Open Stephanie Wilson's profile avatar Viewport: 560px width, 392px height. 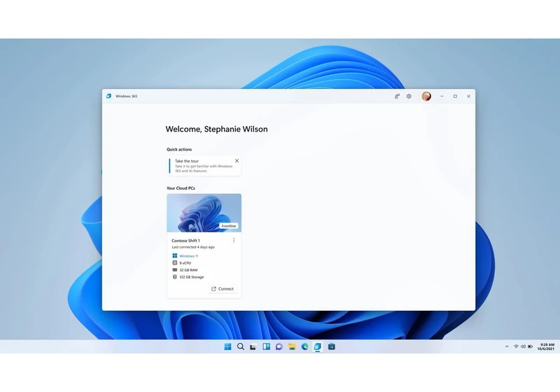coord(426,96)
